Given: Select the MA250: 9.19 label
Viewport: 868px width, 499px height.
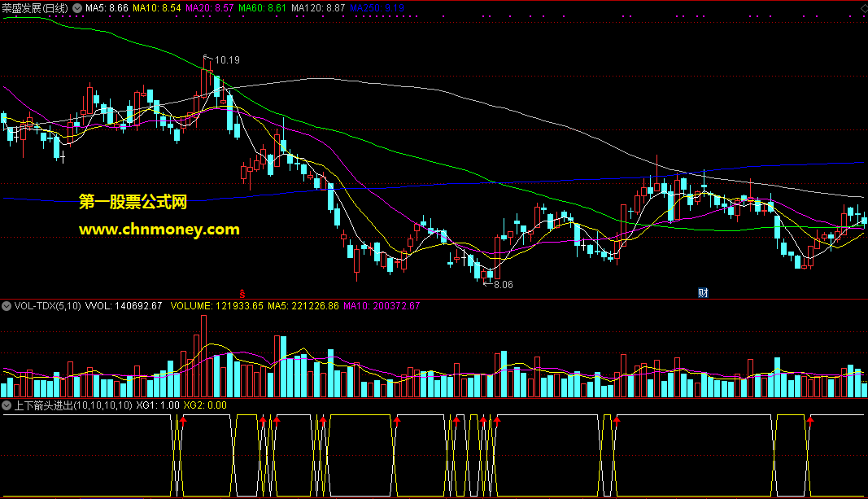Looking at the screenshot, I should (377, 8).
